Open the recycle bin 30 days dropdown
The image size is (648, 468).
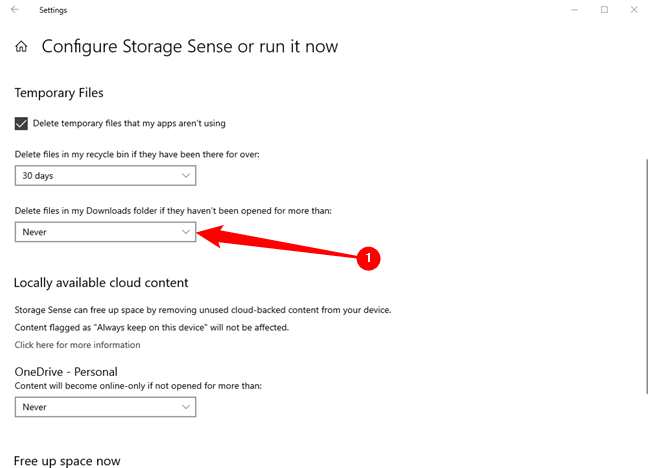point(105,175)
